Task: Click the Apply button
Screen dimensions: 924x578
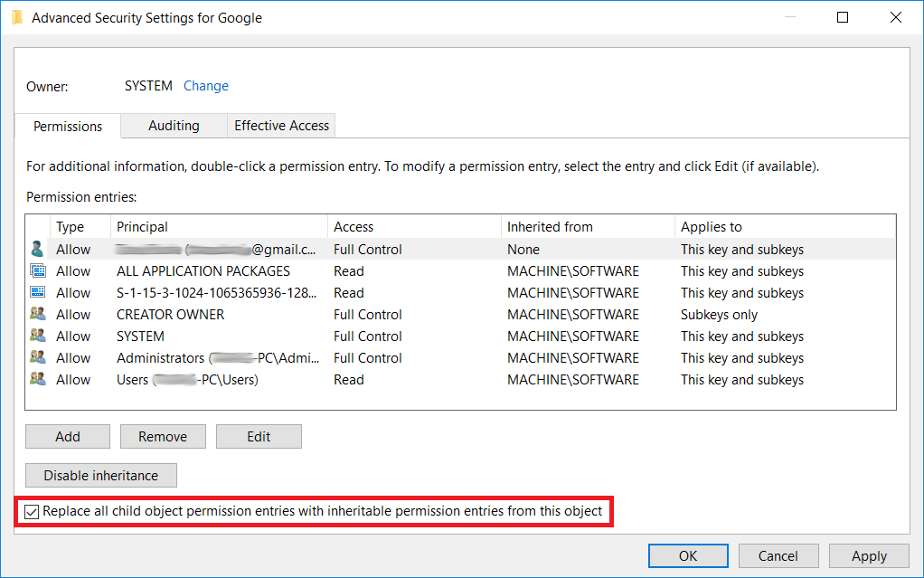Action: [869, 555]
